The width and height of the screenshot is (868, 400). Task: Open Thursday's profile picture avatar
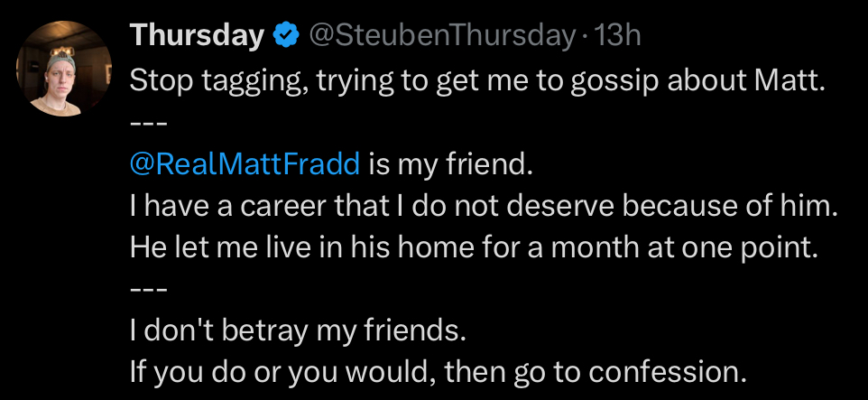pyautogui.click(x=65, y=68)
